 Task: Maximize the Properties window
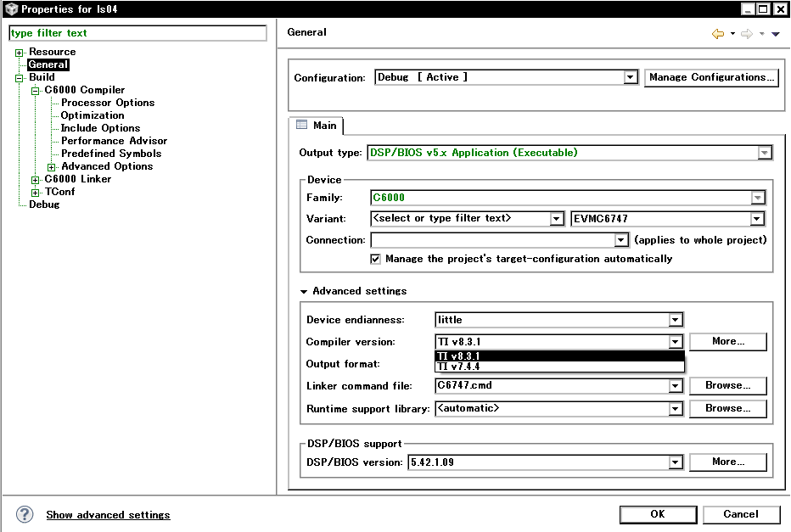pyautogui.click(x=764, y=9)
